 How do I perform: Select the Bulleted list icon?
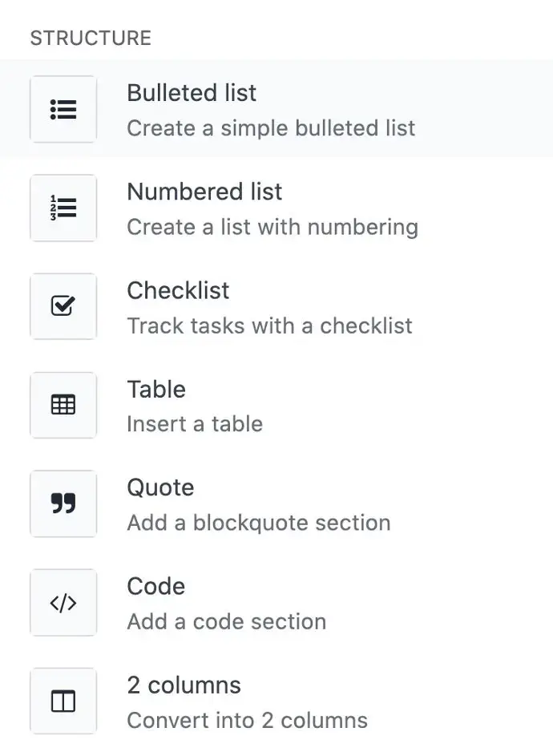[63, 109]
